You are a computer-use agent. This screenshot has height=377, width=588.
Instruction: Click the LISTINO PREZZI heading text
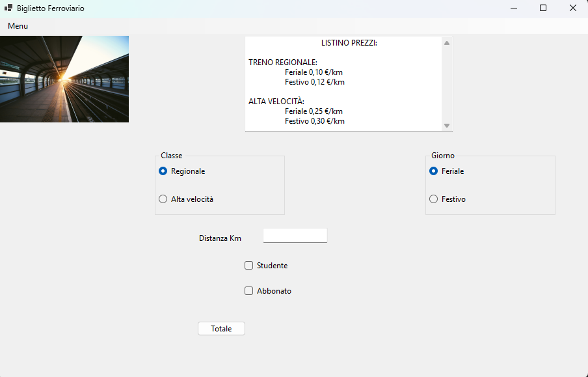coord(349,43)
